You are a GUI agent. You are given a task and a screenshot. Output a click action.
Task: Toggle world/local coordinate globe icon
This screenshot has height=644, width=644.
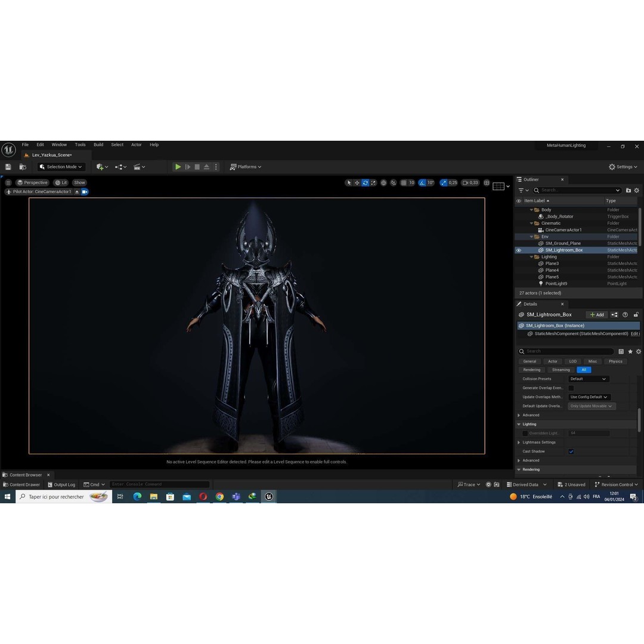click(x=383, y=183)
